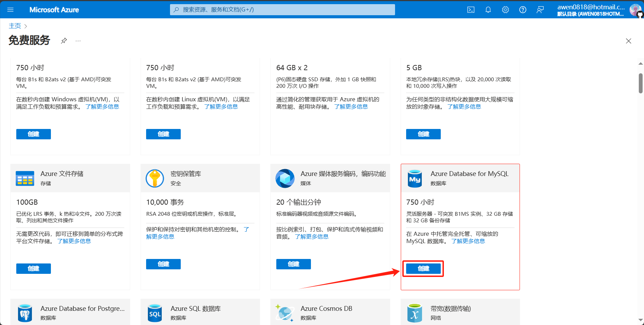Click the 20 个输出分钟 heading
The width and height of the screenshot is (644, 325).
(298, 202)
